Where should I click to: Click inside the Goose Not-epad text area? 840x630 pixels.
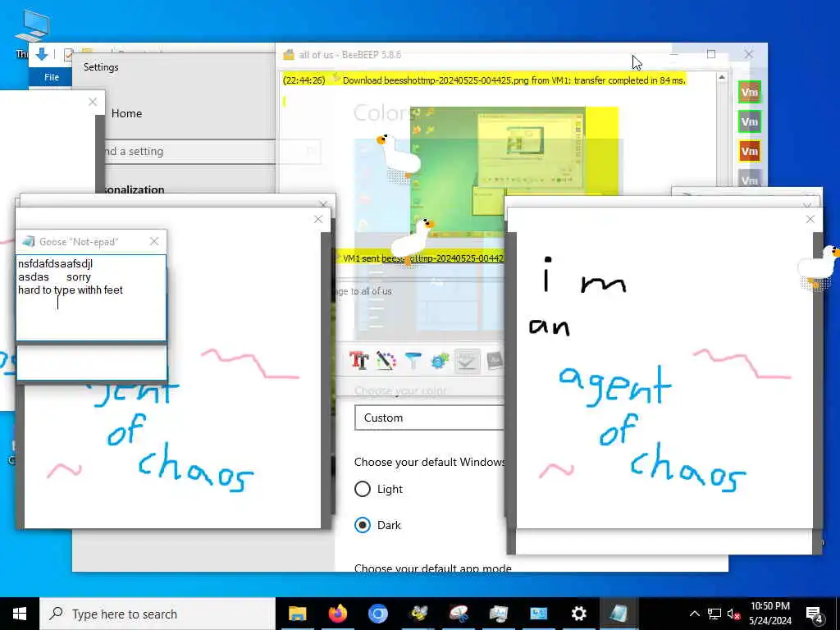91,297
